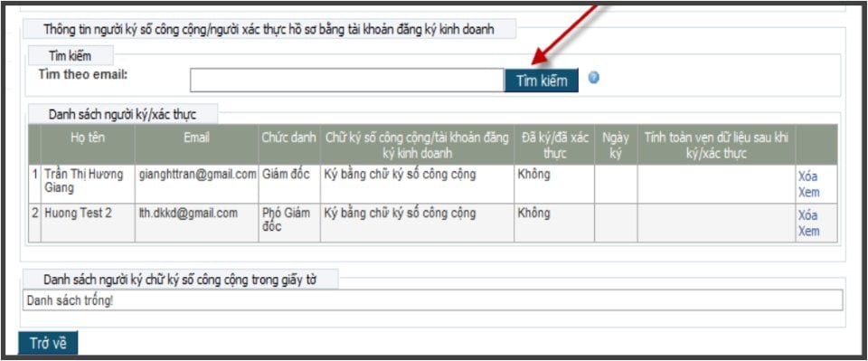This screenshot has width=868, height=361.
Task: Click the blue help question mark icon
Action: coord(594,78)
